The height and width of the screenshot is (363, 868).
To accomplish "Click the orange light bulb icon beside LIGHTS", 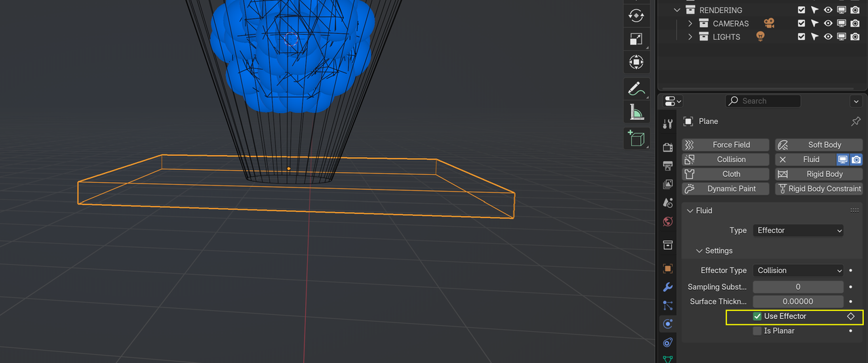I will [761, 37].
